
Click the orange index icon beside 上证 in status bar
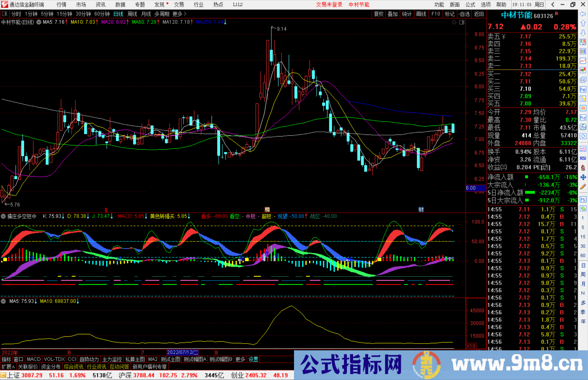4,375
